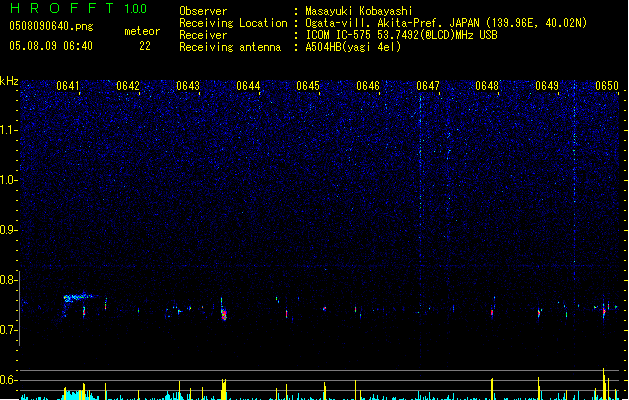This screenshot has height=400, width=629.
Task: Click the 0.6 kHz frequency axis label
Action: [x=8, y=380]
